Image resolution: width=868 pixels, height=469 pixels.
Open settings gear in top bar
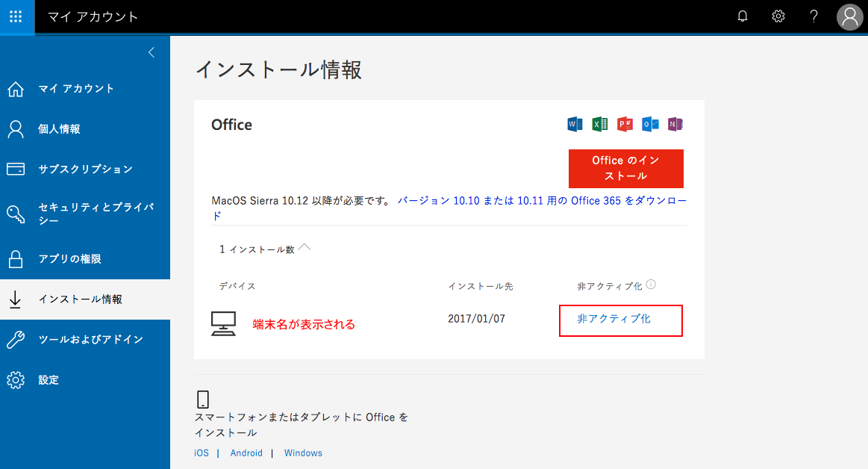[778, 16]
